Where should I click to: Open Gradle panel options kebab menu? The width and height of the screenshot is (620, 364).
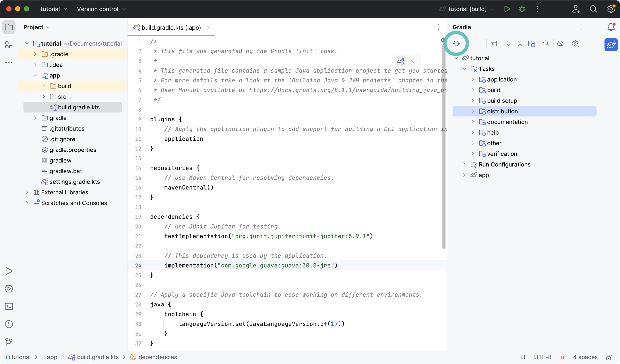(x=581, y=27)
